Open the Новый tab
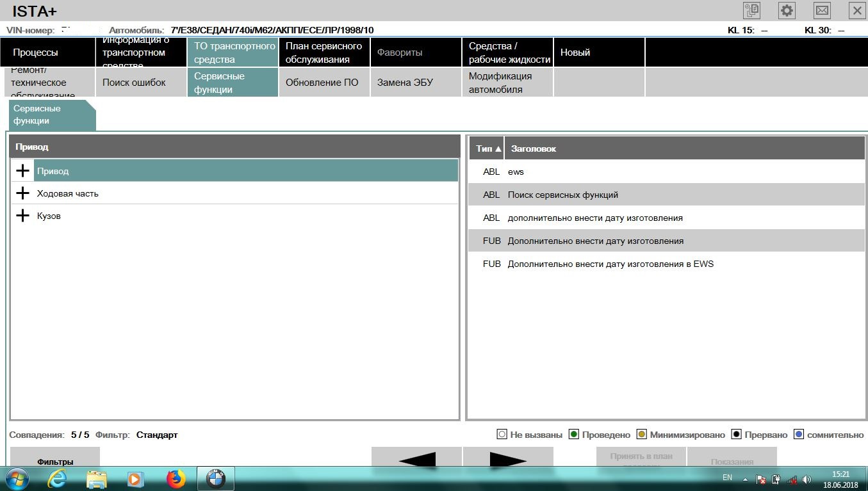The width and height of the screenshot is (868, 491). tap(599, 52)
